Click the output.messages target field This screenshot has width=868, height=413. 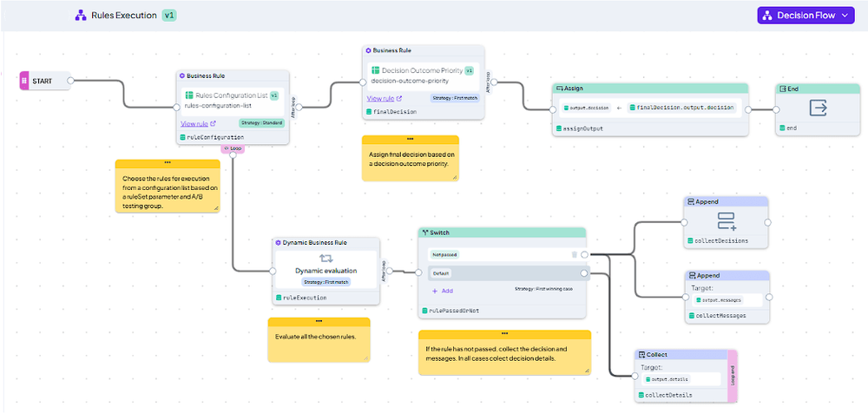pyautogui.click(x=719, y=299)
